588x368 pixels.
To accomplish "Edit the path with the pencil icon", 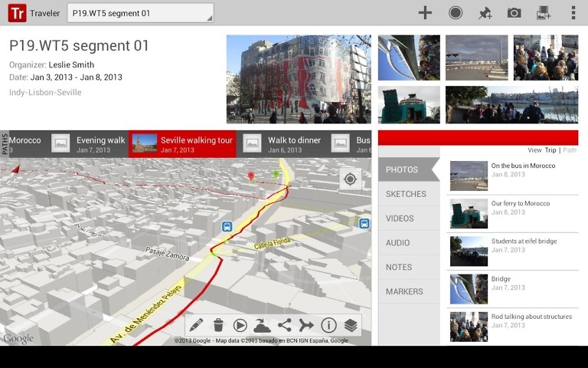I will pyautogui.click(x=196, y=325).
